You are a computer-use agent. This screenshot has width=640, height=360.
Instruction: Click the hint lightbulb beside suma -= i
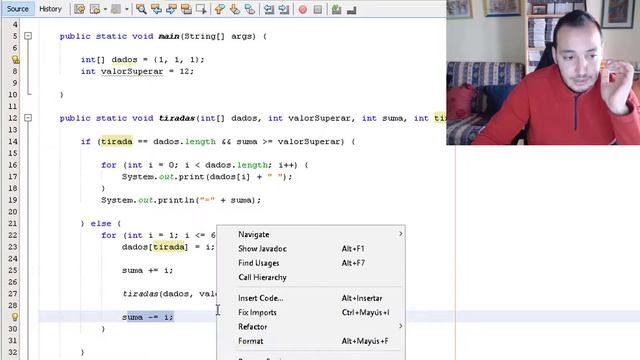click(x=15, y=317)
